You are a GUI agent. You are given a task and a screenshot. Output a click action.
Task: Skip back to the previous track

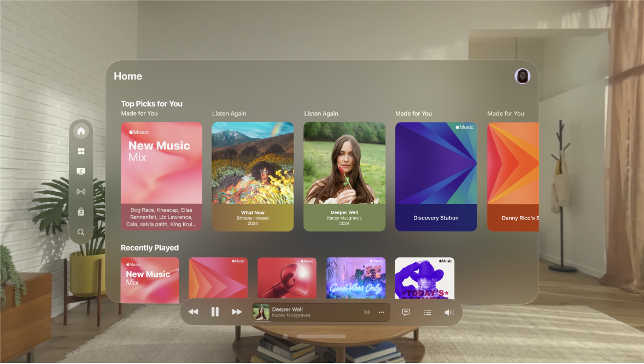[x=193, y=312]
